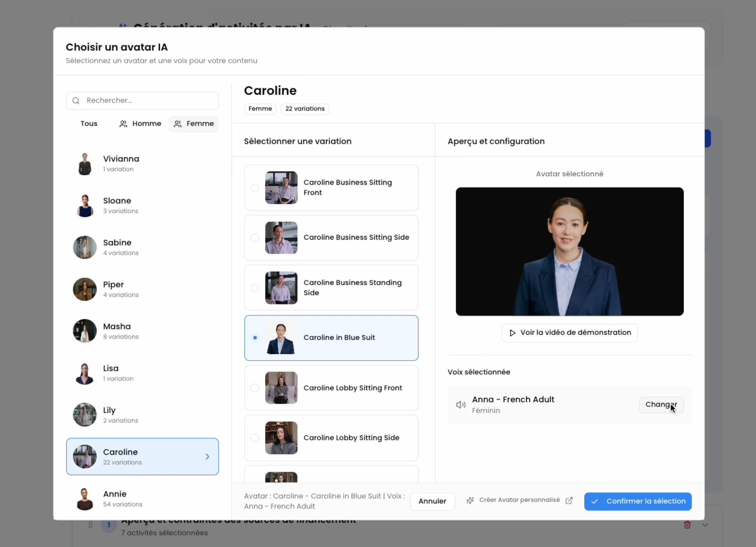The width and height of the screenshot is (756, 547).
Task: Click the Rechercher search field
Action: click(142, 100)
